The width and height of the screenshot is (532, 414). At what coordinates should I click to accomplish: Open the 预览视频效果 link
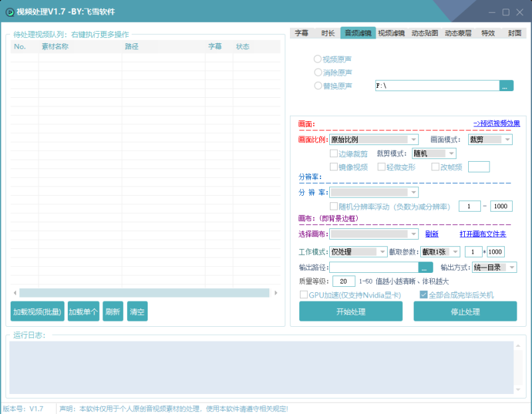click(496, 124)
